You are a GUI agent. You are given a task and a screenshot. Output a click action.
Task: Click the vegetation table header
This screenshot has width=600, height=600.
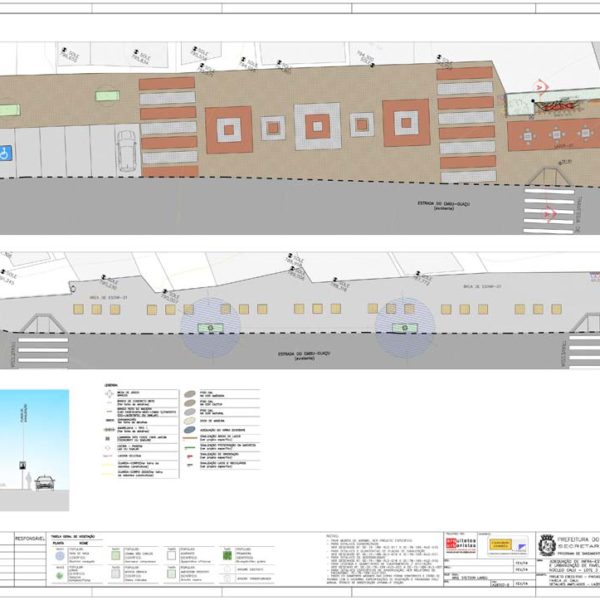(x=69, y=535)
